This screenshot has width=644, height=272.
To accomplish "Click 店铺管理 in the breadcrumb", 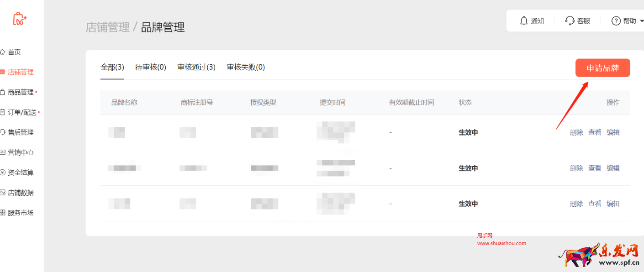I will [x=108, y=27].
